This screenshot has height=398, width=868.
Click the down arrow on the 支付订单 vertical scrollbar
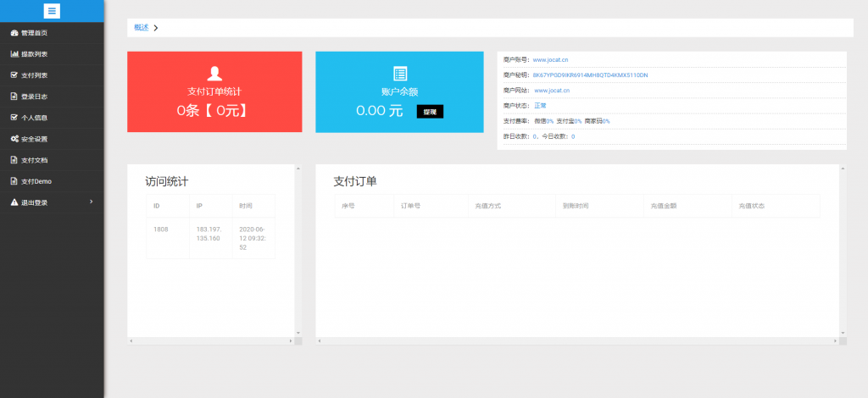pos(843,332)
